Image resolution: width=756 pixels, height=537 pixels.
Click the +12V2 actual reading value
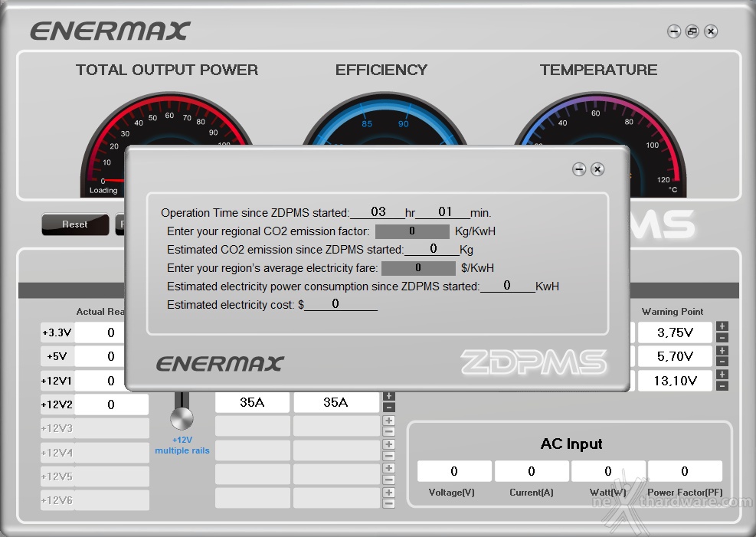pos(112,404)
